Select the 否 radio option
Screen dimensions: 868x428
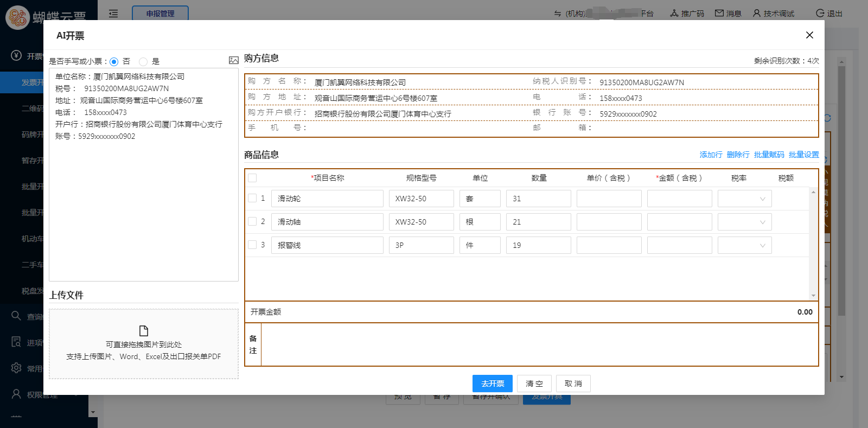click(114, 62)
